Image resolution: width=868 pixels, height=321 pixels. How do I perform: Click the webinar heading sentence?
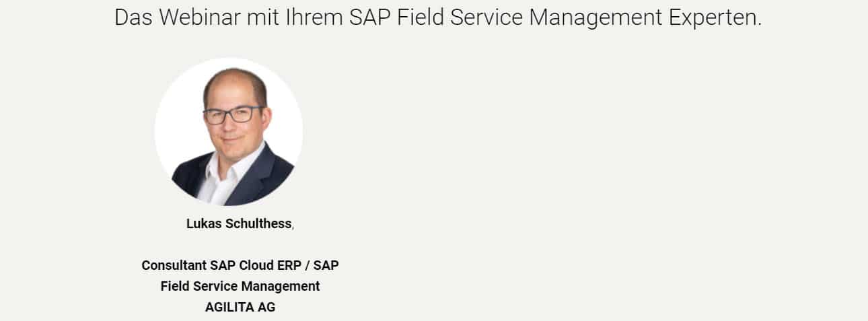(438, 17)
